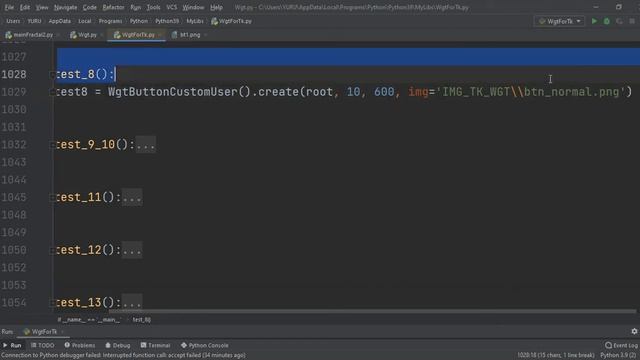The image size is (640, 360).
Task: Open the VCS menu
Action: [171, 7]
